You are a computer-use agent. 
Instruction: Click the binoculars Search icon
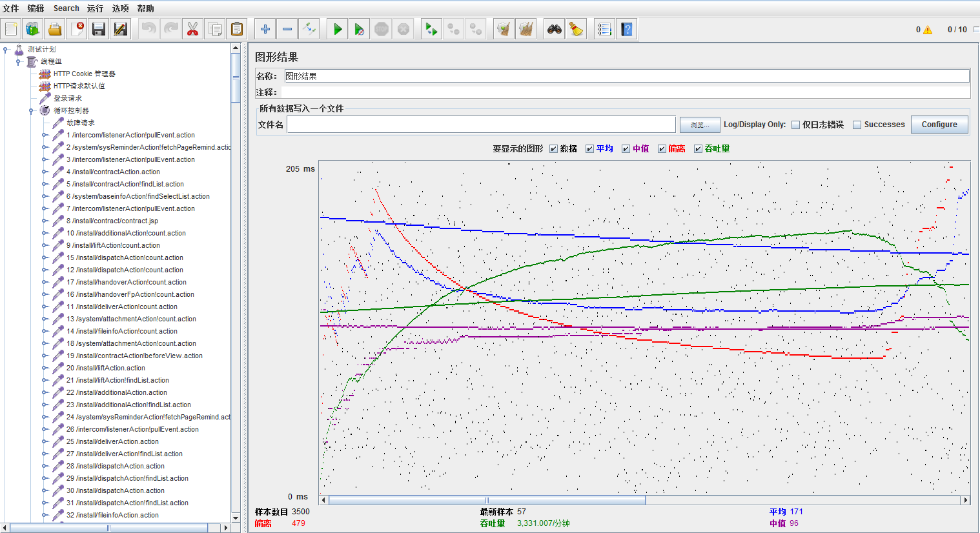click(554, 29)
